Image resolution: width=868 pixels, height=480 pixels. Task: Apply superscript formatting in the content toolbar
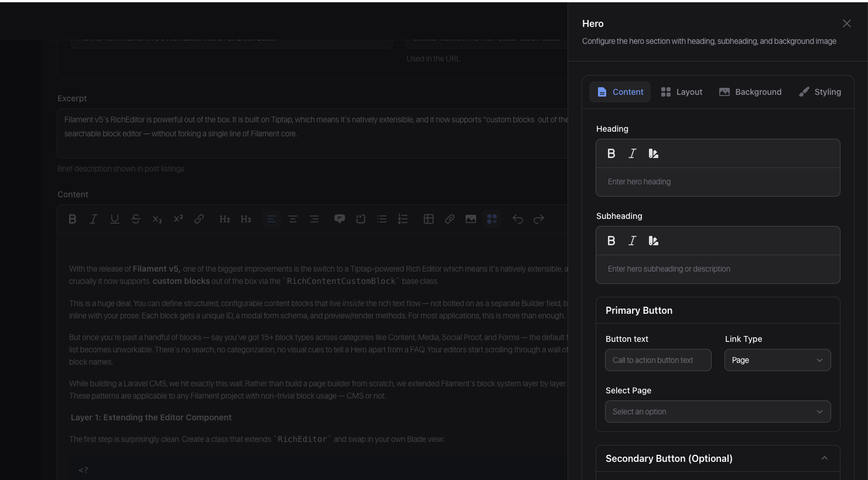[x=177, y=218]
